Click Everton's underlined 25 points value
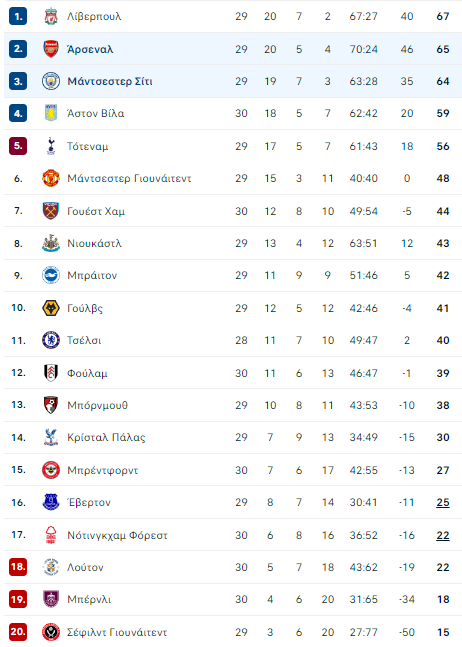The image size is (462, 647). 443,503
